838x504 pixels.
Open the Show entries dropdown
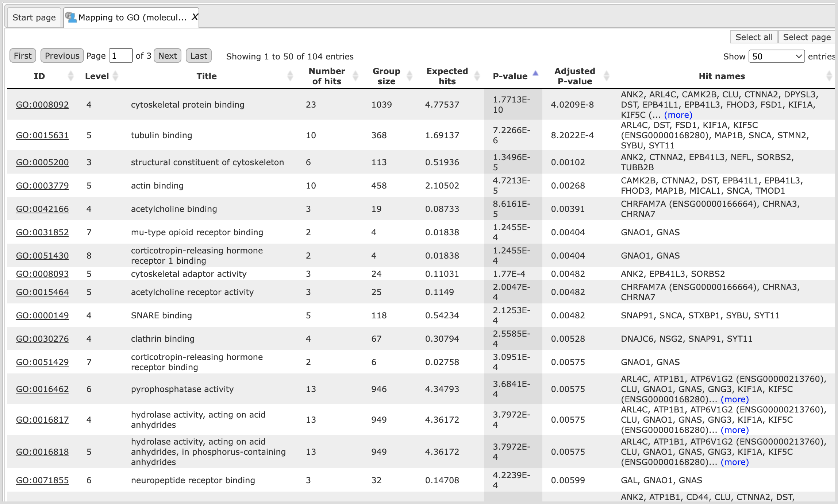[776, 57]
